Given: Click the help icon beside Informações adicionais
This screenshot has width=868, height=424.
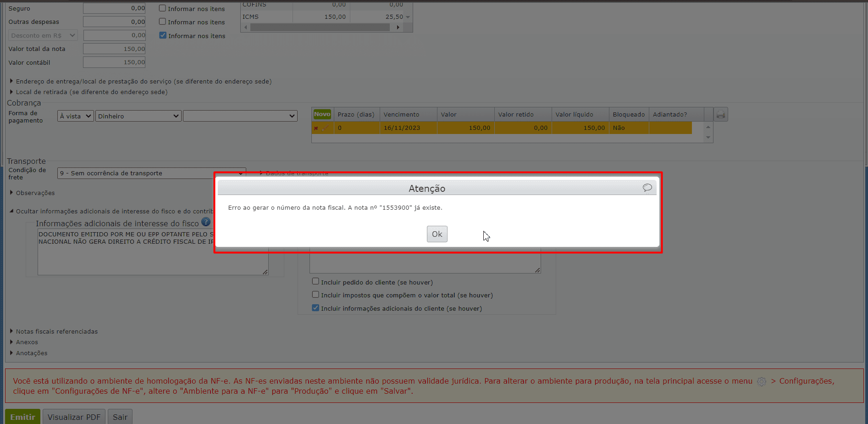Looking at the screenshot, I should click(206, 222).
